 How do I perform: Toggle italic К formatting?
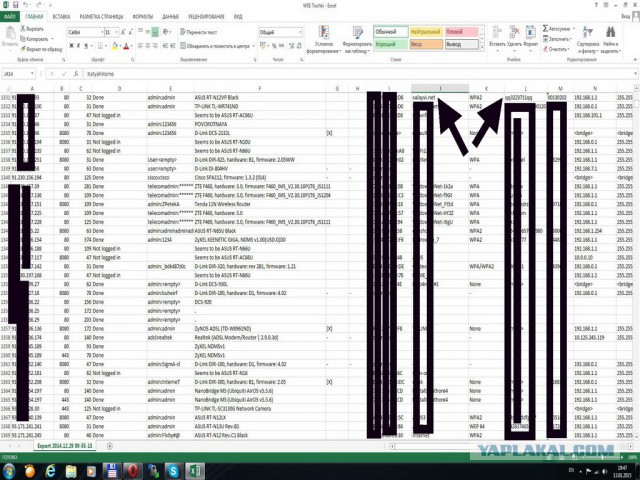tap(78, 46)
